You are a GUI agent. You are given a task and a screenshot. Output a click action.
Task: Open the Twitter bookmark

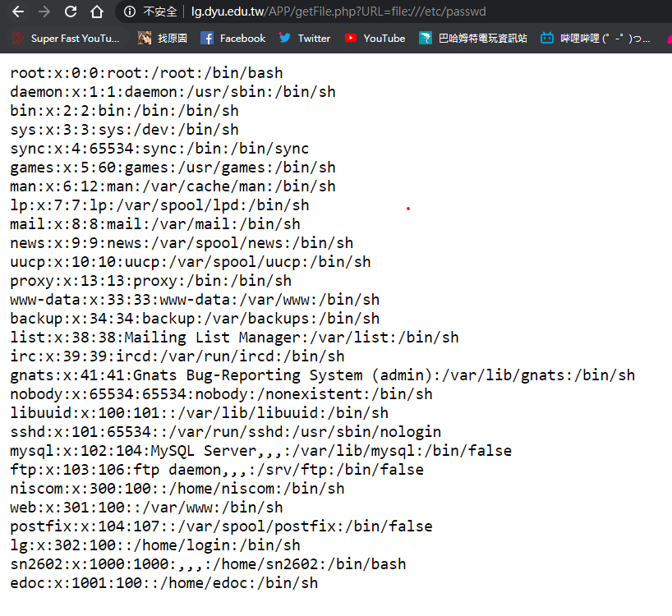[x=305, y=38]
